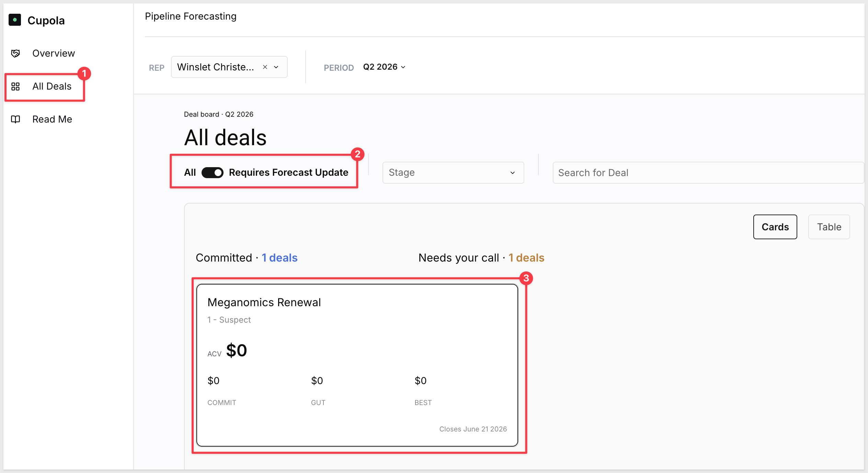The image size is (868, 473).
Task: Click the GUT label on card
Action: pos(318,403)
